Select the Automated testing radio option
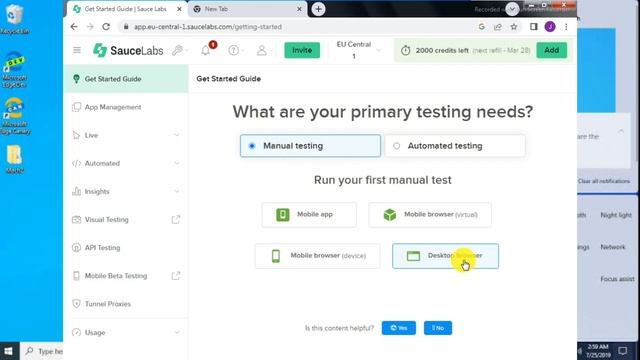 [x=455, y=146]
